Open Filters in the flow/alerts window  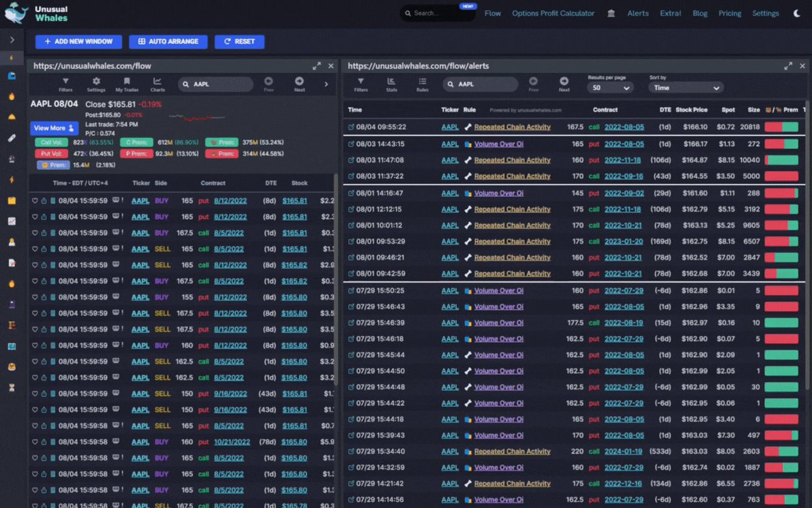click(x=361, y=84)
